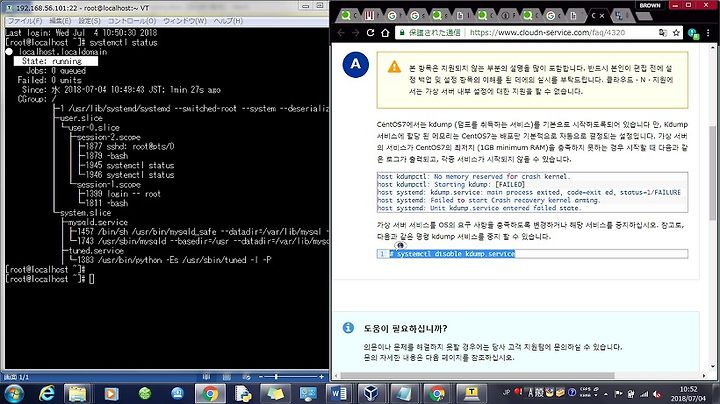Open VirtualBox from the taskbar
Viewport: 720px width, 404px height.
tap(371, 393)
